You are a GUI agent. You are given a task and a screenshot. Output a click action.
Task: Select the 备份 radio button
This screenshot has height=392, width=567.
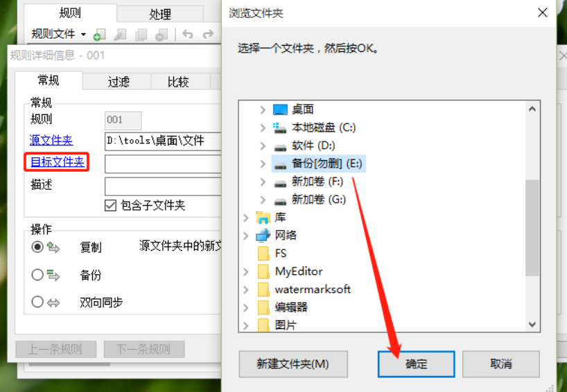[37, 275]
